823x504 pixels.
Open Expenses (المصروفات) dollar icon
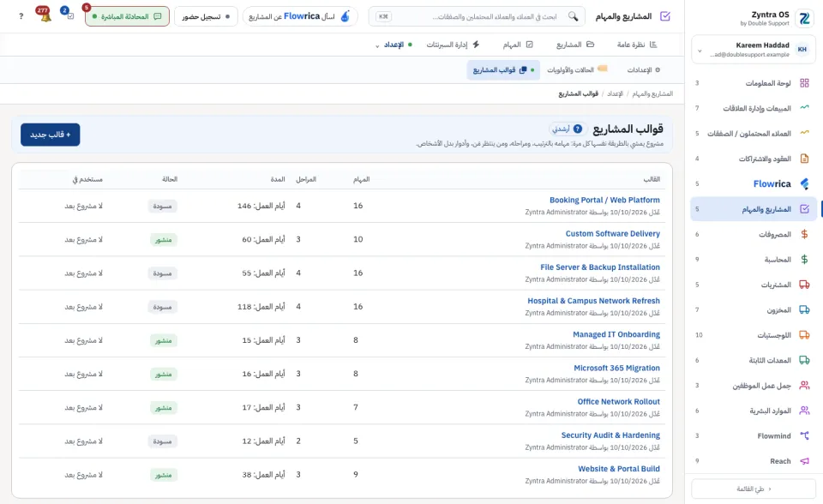click(804, 234)
